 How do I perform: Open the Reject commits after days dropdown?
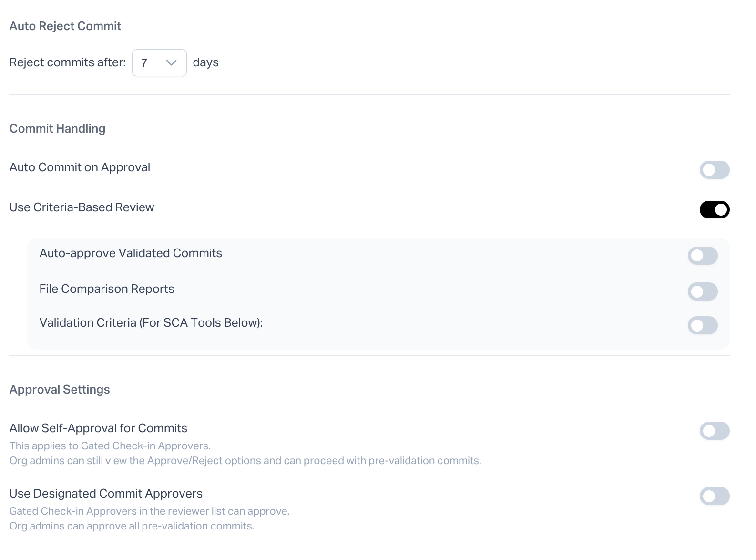coord(159,63)
